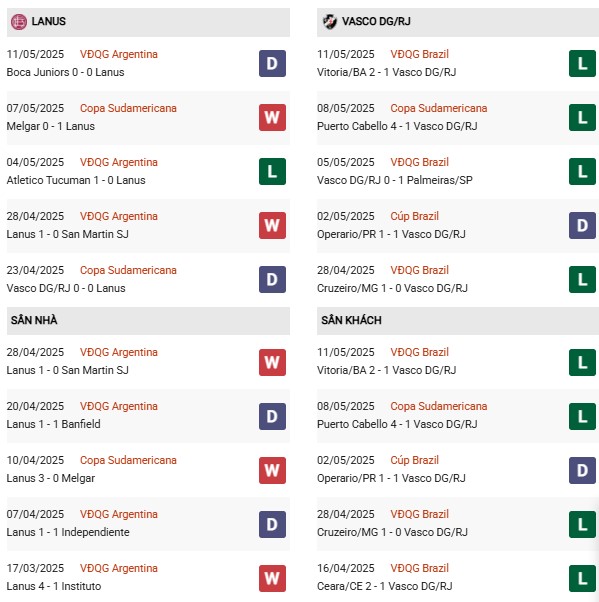This screenshot has height=602, width=599.
Task: Open Cúp Brazil link in Sân Khách section
Action: [x=414, y=460]
